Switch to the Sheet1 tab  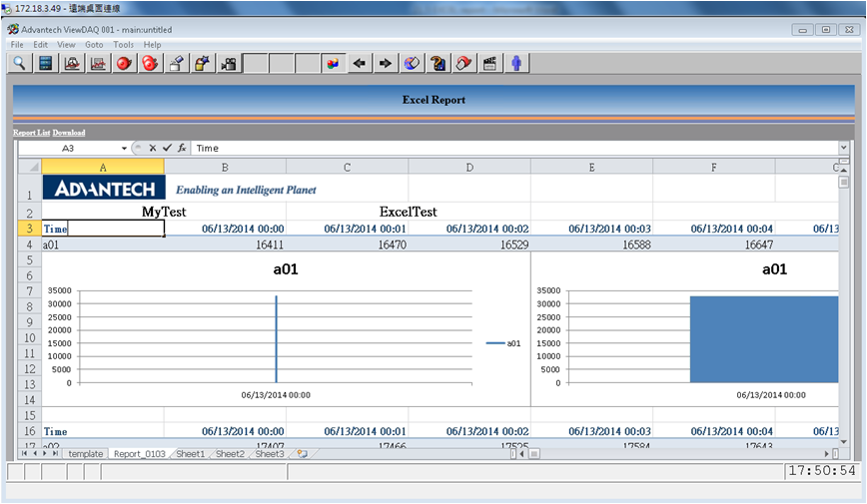tap(190, 454)
